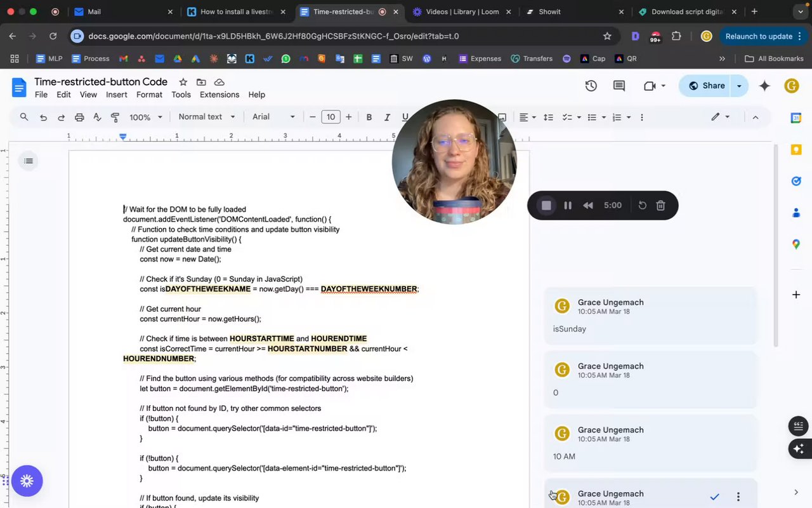Viewport: 812px width, 508px height.
Task: Toggle bold formatting
Action: pyautogui.click(x=369, y=117)
